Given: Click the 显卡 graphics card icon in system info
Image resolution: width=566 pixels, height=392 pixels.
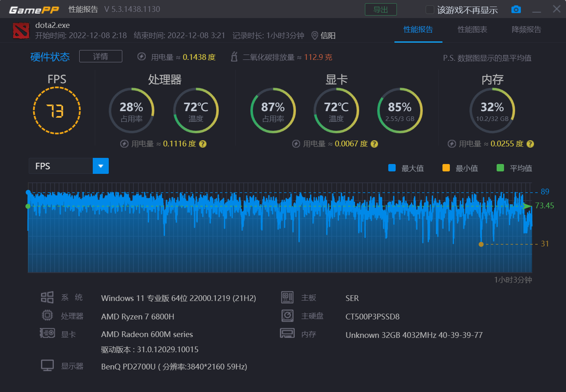Looking at the screenshot, I should [x=47, y=333].
